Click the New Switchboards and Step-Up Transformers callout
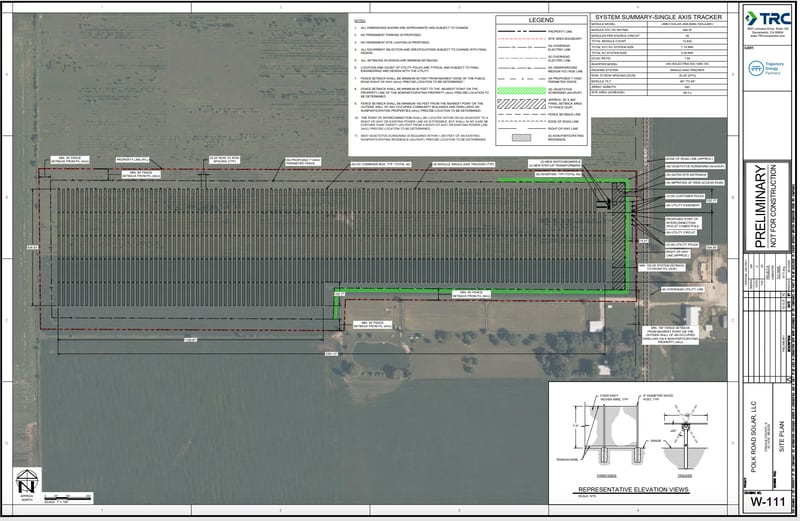The height and width of the screenshot is (521, 800). click(556, 164)
